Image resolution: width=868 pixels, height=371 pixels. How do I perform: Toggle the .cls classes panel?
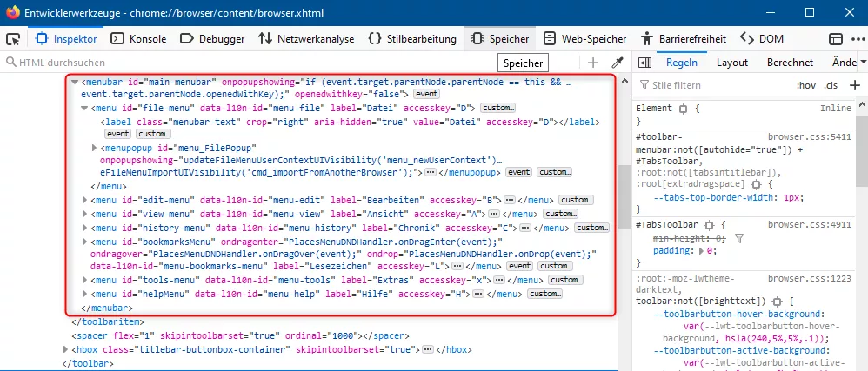(x=831, y=85)
